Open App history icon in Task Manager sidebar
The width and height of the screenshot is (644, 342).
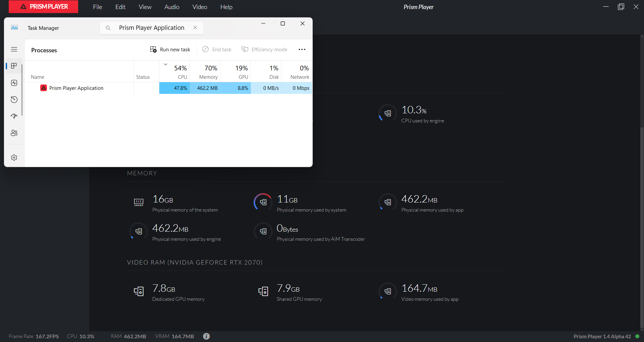[x=14, y=100]
